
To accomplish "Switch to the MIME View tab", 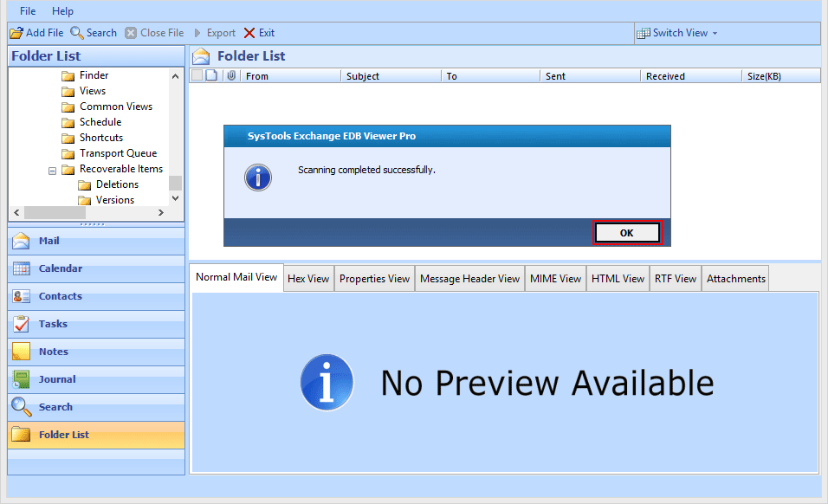I will pos(555,279).
